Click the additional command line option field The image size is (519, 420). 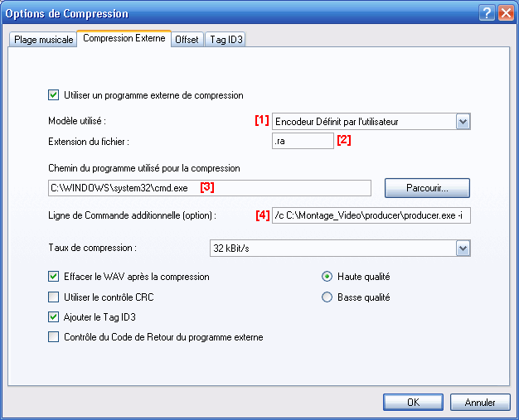[x=371, y=215]
